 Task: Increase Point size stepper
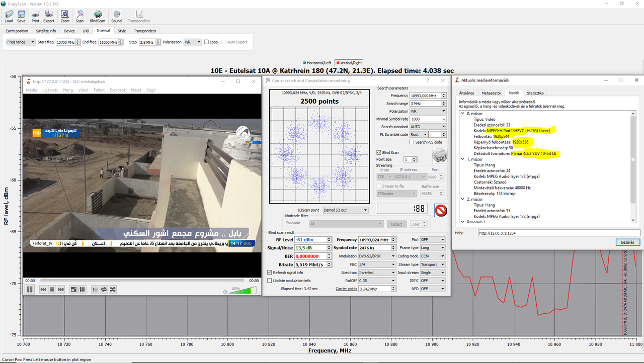point(414,158)
